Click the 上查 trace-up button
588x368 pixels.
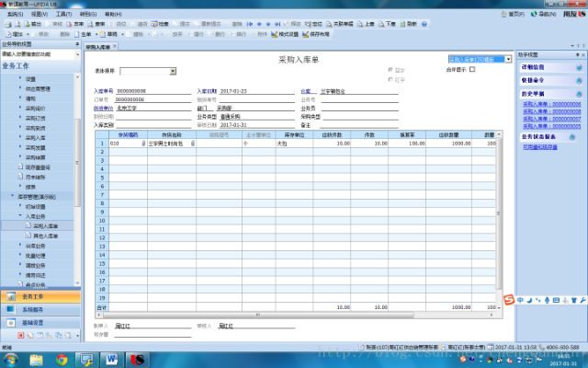coord(366,24)
